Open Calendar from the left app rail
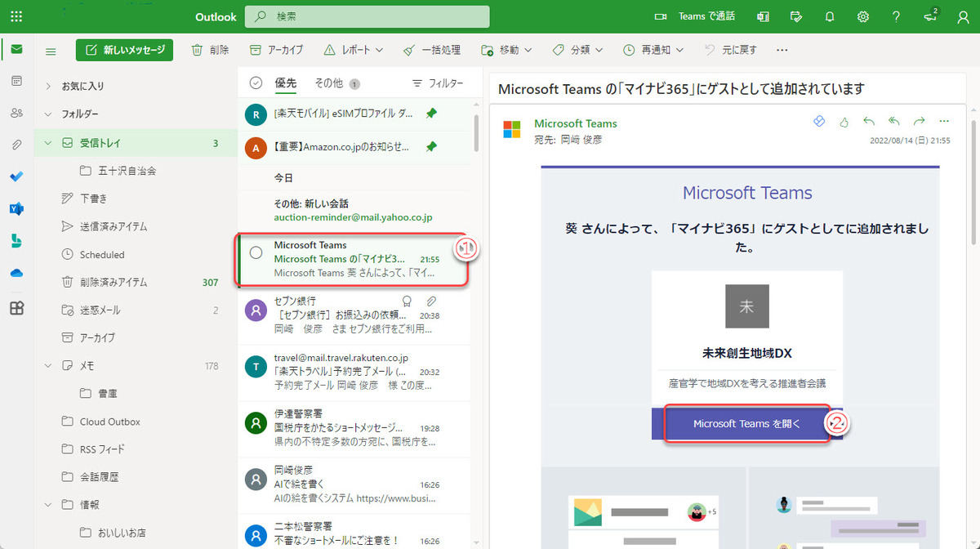980x549 pixels. [16, 81]
